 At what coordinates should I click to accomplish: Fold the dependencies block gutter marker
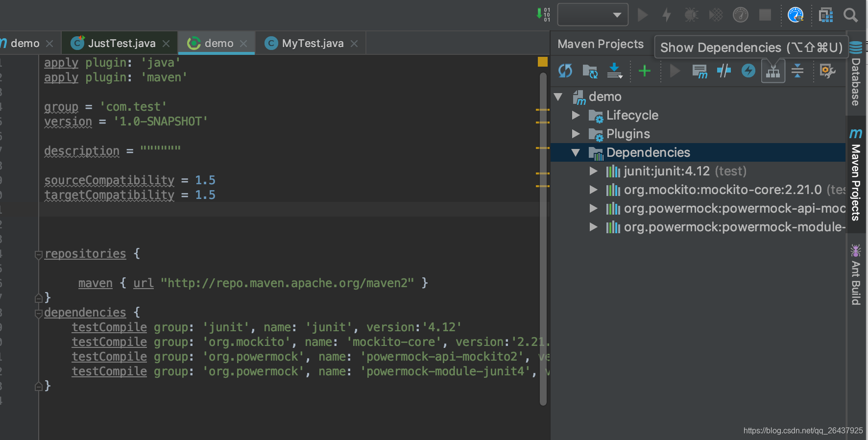(38, 313)
